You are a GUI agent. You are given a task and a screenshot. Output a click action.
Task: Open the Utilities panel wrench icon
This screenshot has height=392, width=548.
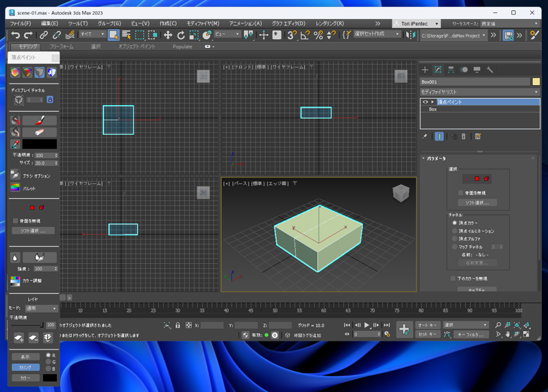coord(490,70)
